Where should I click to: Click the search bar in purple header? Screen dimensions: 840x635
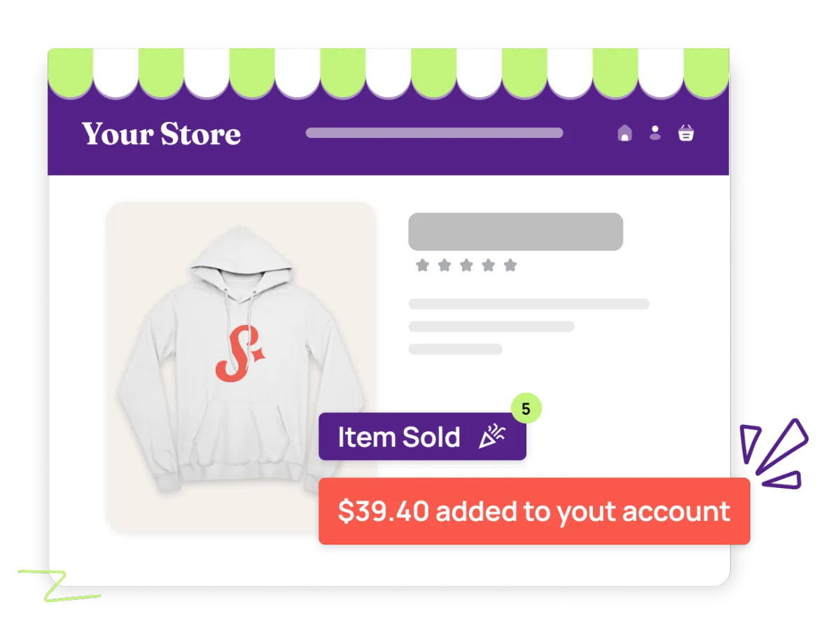[435, 133]
